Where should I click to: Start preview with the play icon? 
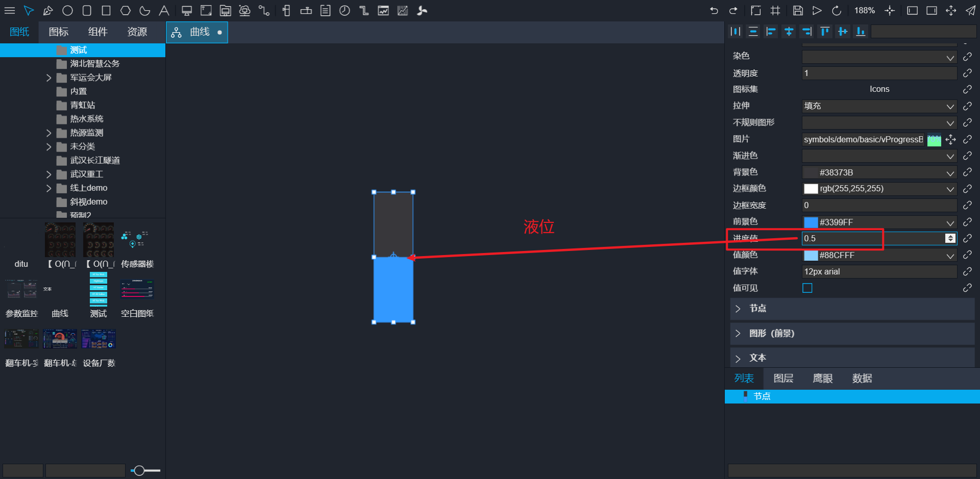click(x=817, y=11)
